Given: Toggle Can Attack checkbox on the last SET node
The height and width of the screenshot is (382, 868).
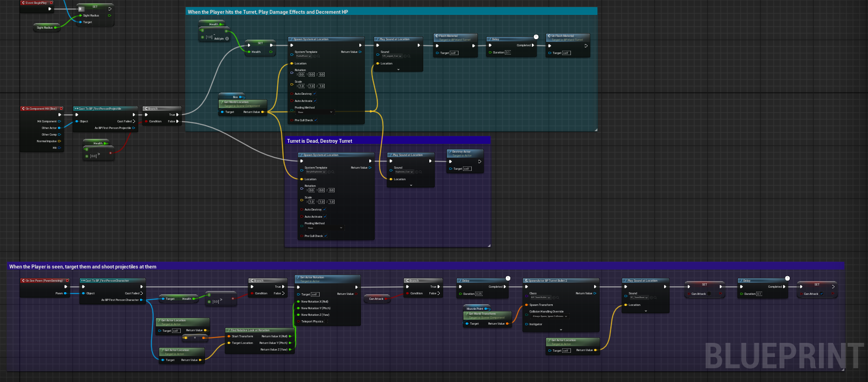Looking at the screenshot, I should tap(822, 294).
